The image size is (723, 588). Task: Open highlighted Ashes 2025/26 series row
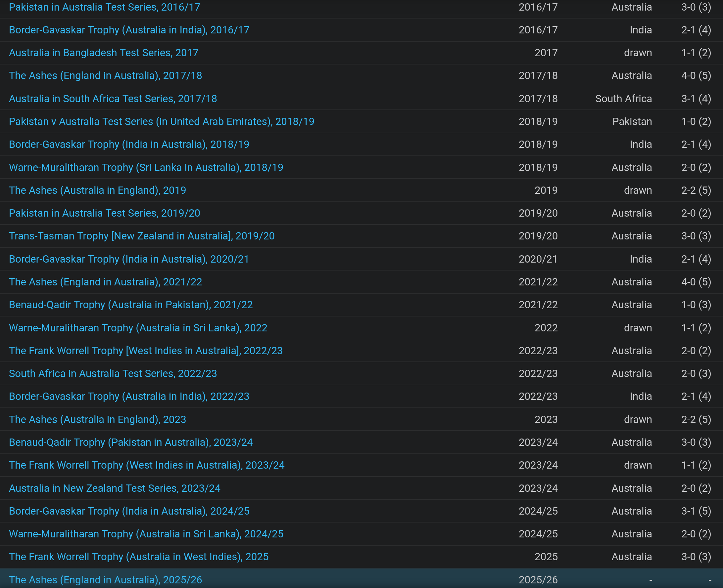click(105, 579)
